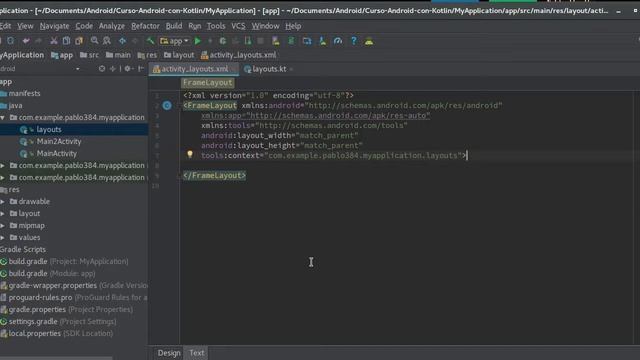Click the project panel gear settings icon
Image resolution: width=640 pixels, height=360 pixels.
(x=128, y=69)
